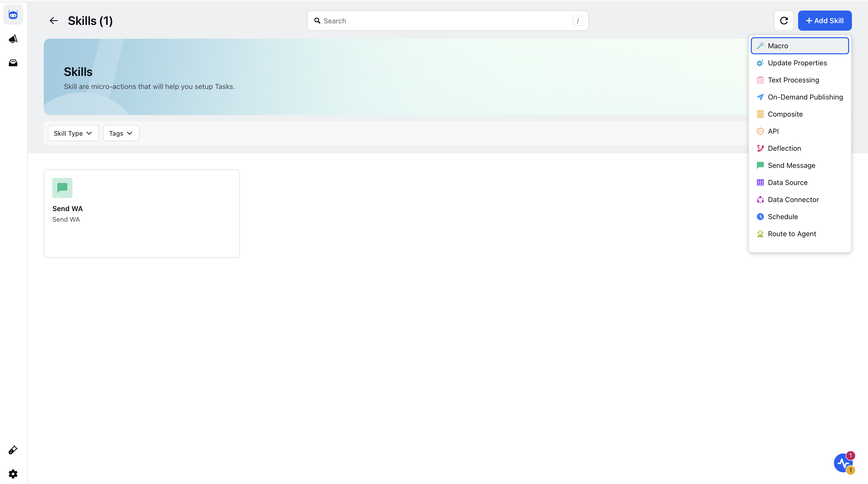Choose Send Message skill type
The image size is (868, 484).
click(x=800, y=165)
